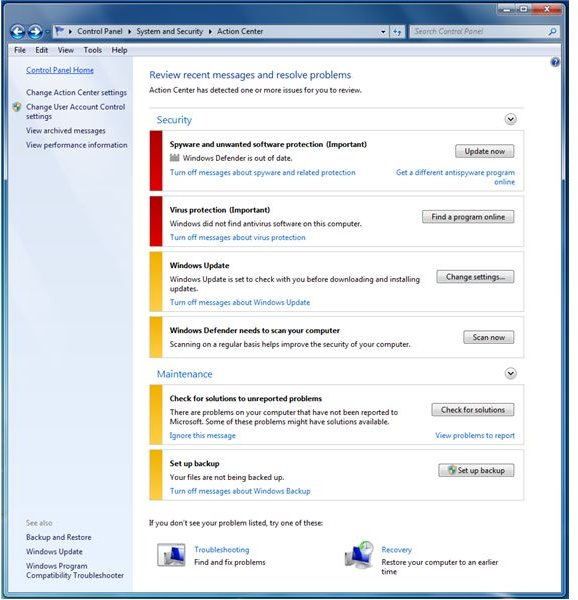The image size is (578, 600).
Task: Turn off messages about Windows Backup
Action: (x=240, y=491)
